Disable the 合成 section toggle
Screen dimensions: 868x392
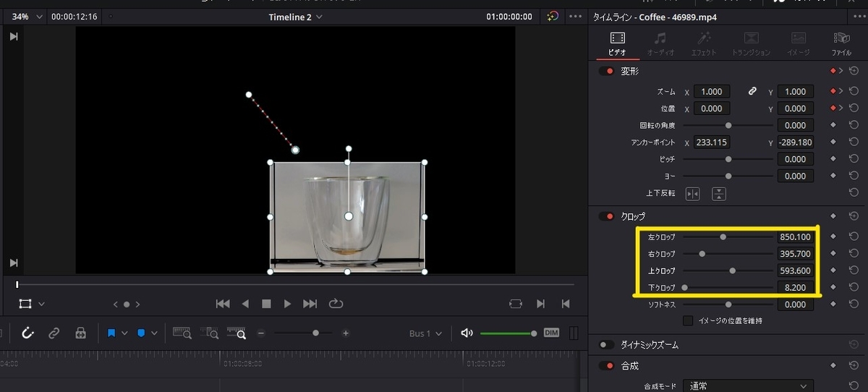606,366
